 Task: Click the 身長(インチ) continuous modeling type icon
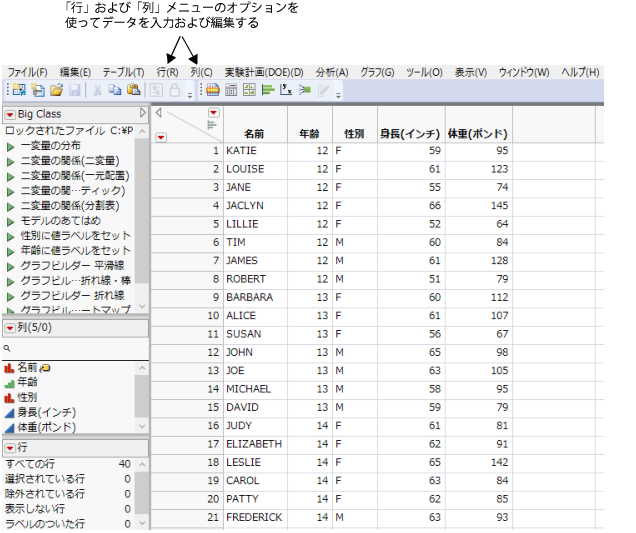click(10, 412)
